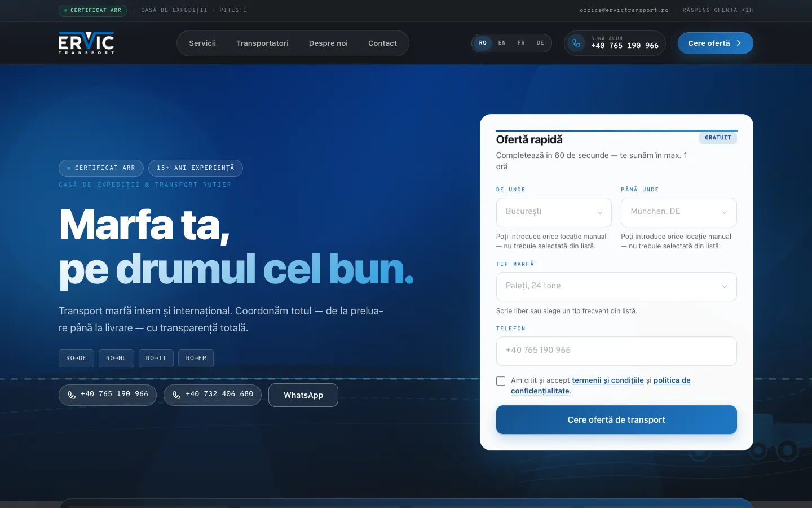This screenshot has width=812, height=508.
Task: Click the Cere ofertă header button
Action: 715,43
